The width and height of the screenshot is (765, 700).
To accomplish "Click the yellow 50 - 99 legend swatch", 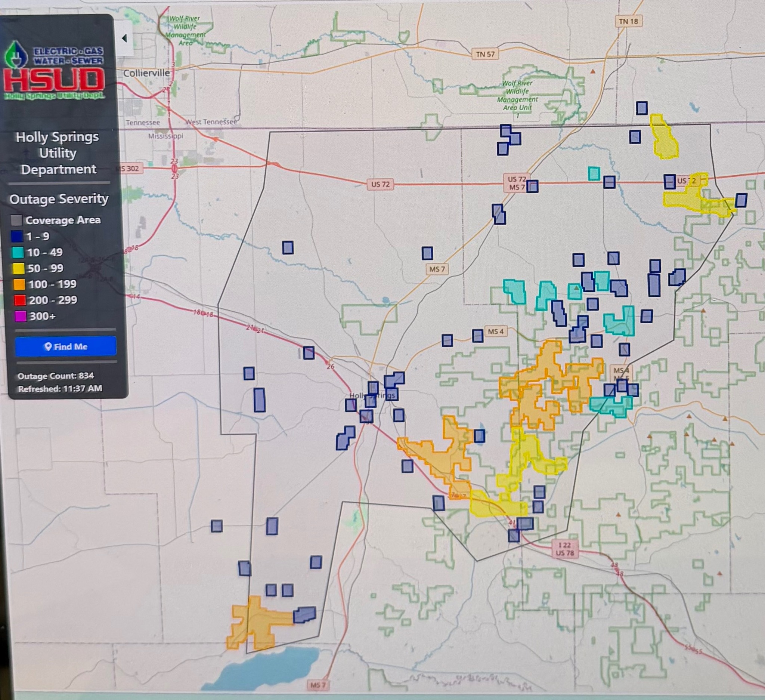I will [19, 268].
